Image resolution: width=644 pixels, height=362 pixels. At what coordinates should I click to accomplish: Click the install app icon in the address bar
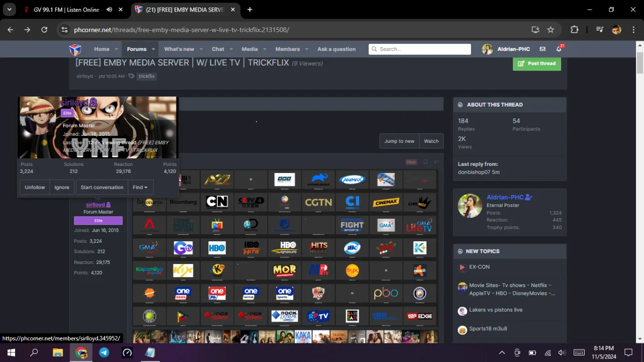535,30
